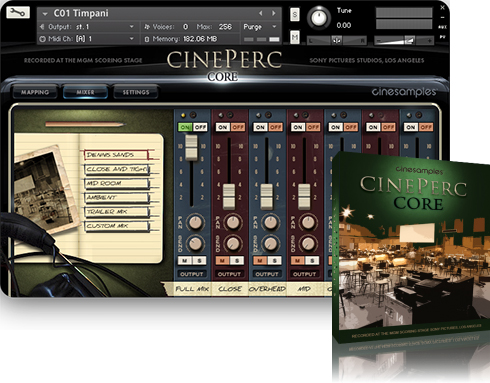Viewport: 490px width, 383px height.
Task: Click the Overhead channel volume fader
Action: [267, 196]
